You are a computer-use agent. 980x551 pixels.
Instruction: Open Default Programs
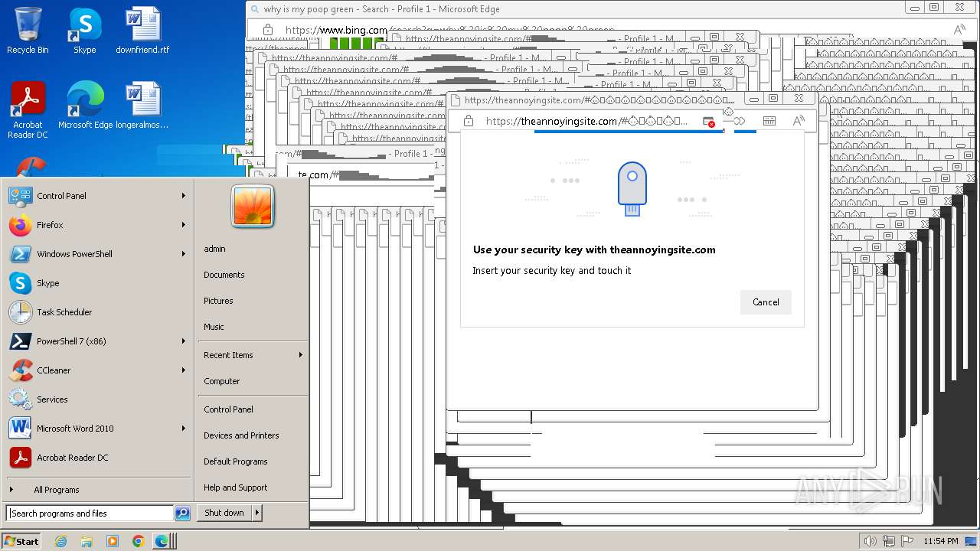click(235, 461)
